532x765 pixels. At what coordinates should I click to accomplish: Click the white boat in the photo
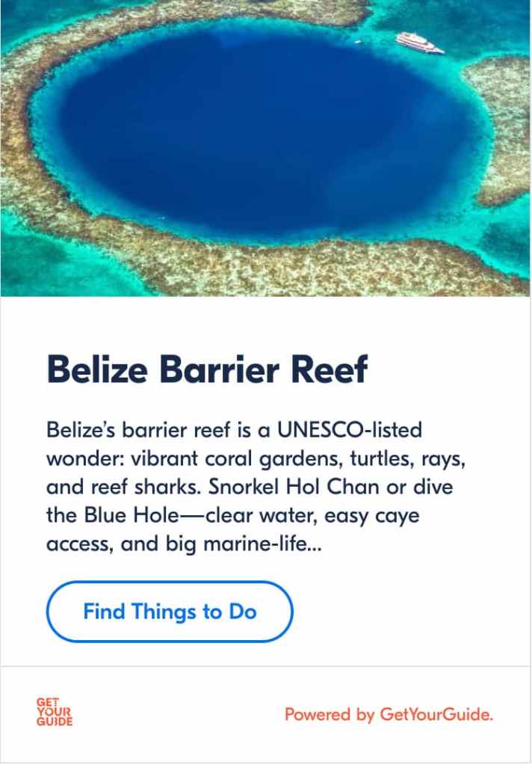419,42
